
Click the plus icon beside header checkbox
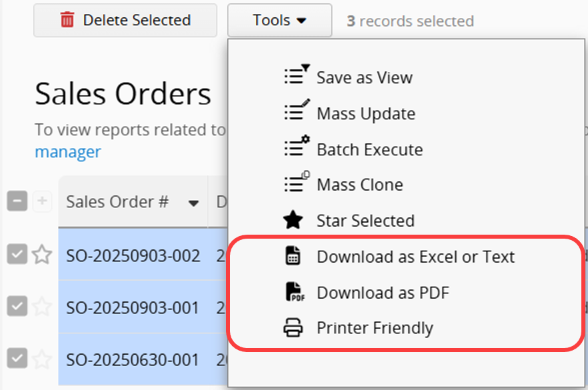point(42,201)
